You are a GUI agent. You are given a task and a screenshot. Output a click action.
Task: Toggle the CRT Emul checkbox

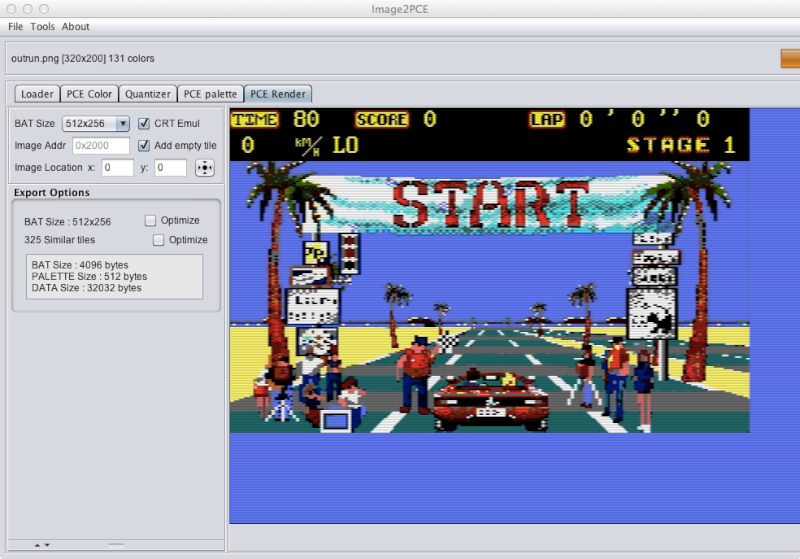144,123
